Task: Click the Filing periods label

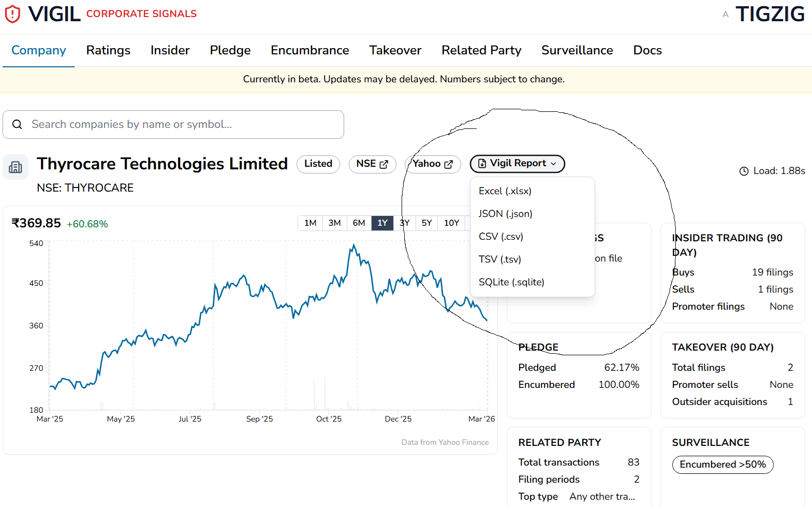Action: click(x=549, y=480)
